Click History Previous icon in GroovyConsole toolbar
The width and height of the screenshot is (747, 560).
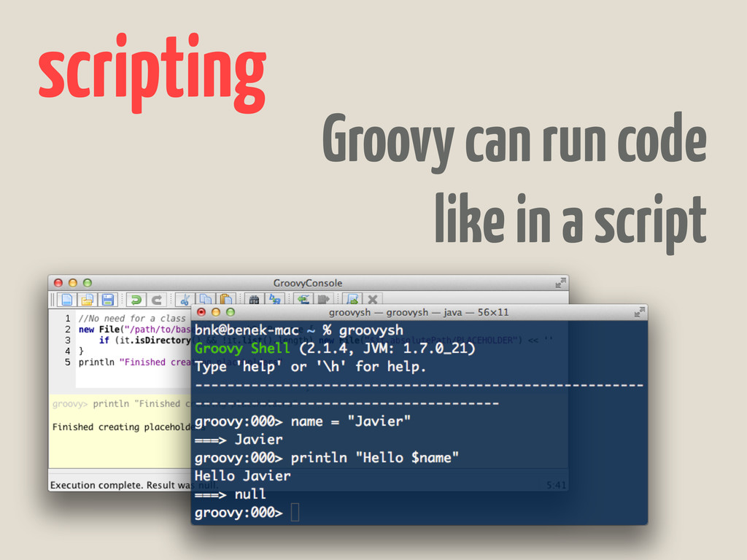coord(303,299)
